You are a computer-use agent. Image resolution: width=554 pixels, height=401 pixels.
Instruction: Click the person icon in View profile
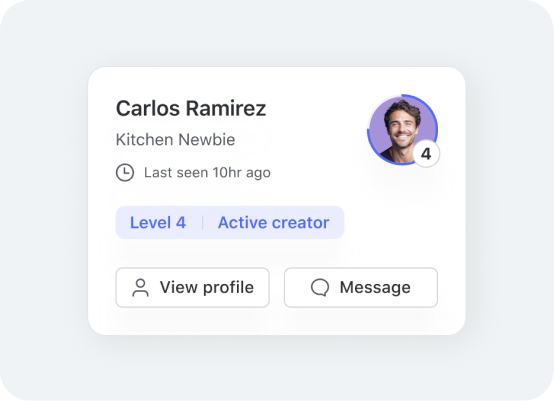pyautogui.click(x=140, y=288)
